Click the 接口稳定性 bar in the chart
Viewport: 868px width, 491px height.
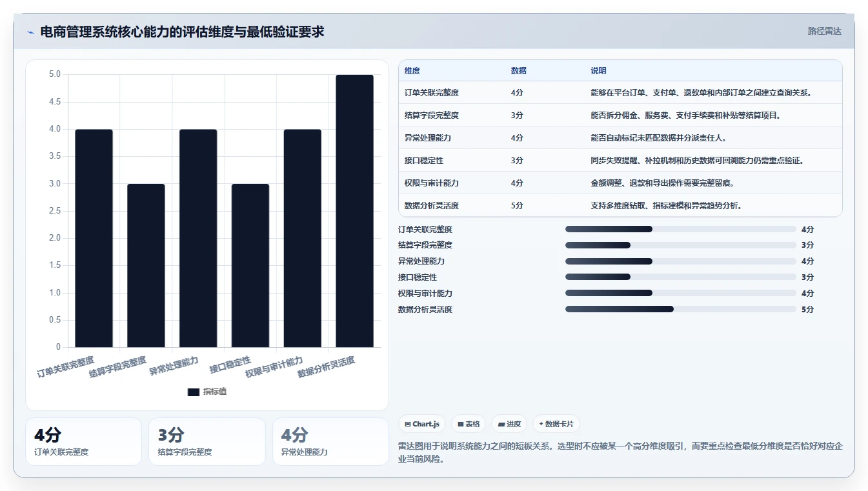(250, 265)
